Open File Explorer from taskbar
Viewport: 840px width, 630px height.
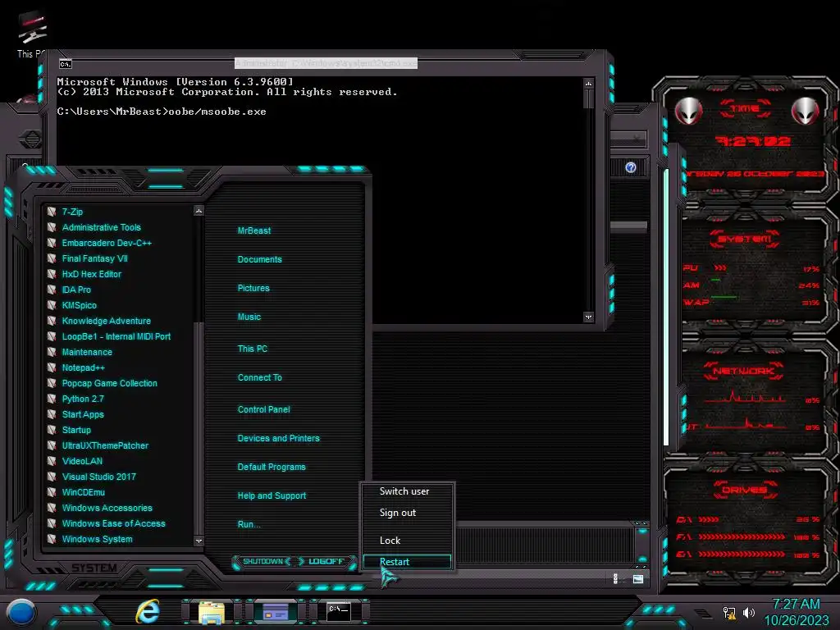pyautogui.click(x=212, y=612)
